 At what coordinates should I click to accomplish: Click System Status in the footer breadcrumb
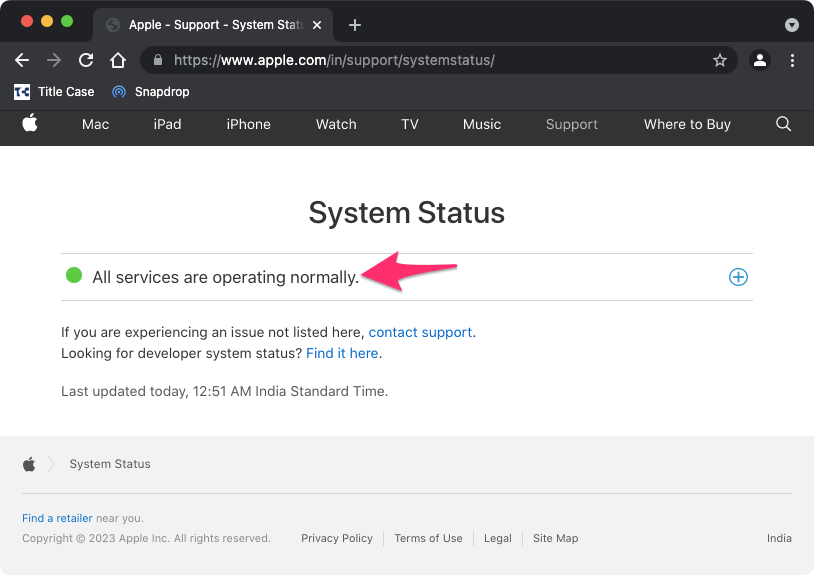coord(110,464)
